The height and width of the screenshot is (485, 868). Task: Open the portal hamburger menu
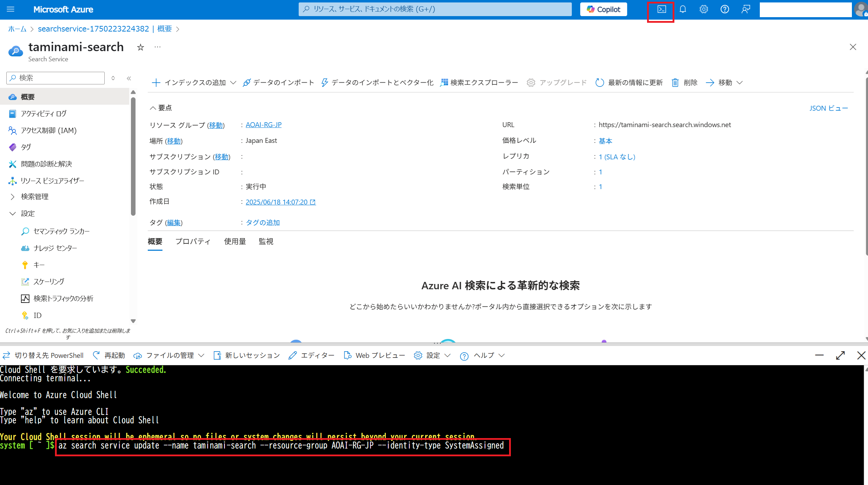tap(11, 9)
